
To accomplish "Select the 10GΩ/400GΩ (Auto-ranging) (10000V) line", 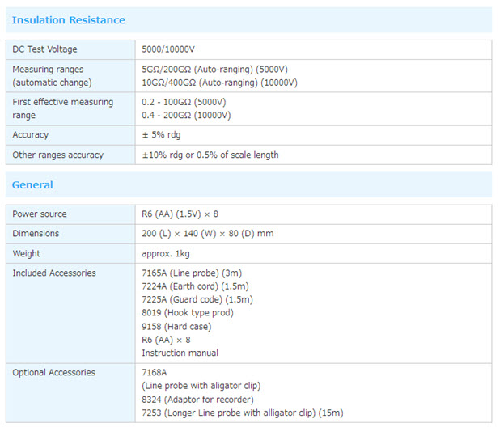I will (219, 83).
